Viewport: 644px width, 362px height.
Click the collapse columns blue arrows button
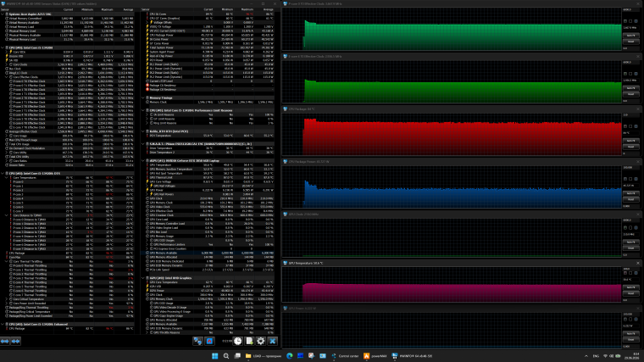point(15,341)
